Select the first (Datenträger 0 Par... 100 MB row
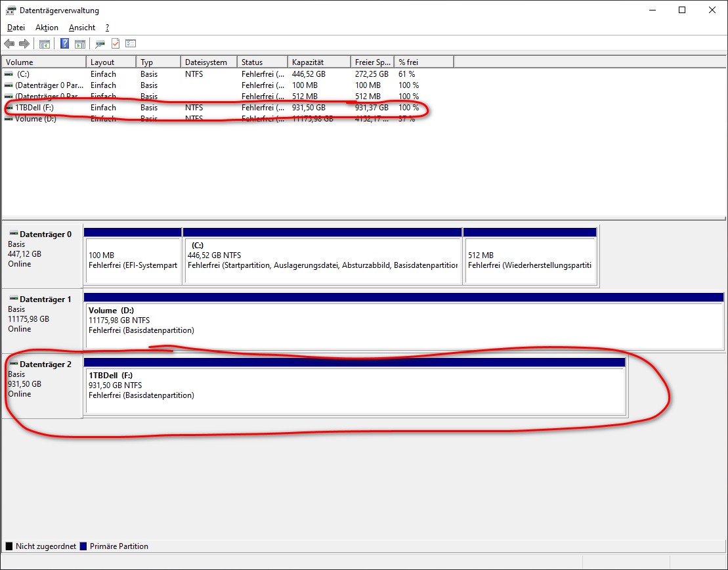Image resolution: width=728 pixels, height=570 pixels. click(228, 85)
